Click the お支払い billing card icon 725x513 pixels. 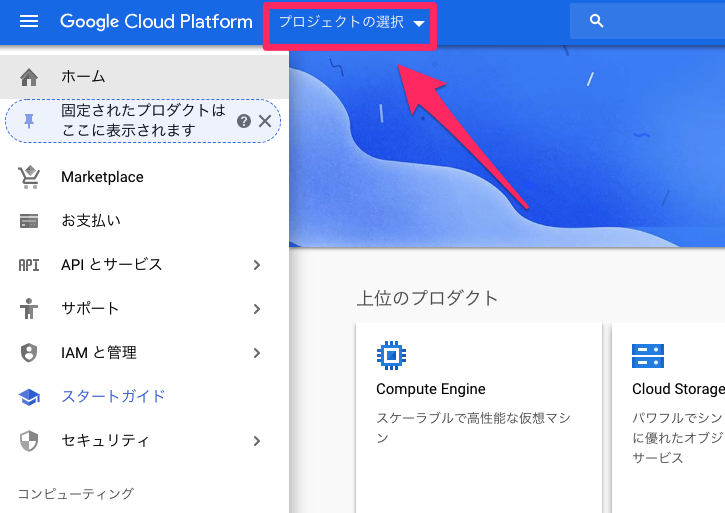point(29,221)
